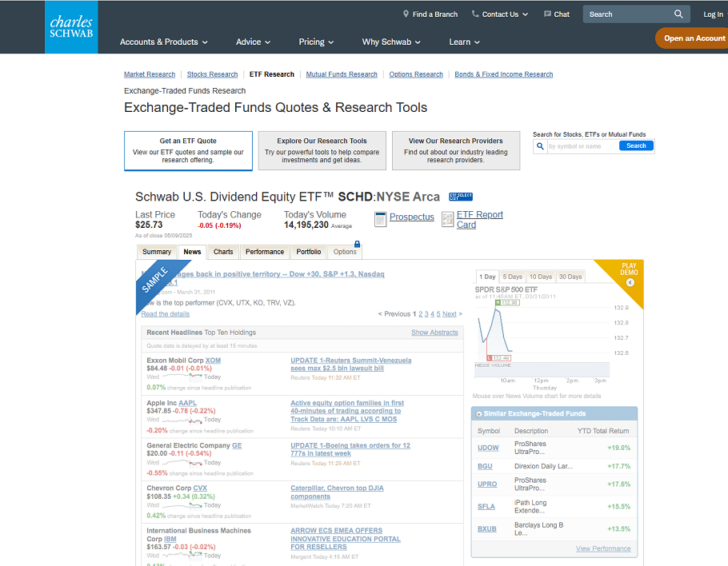Open Reuters Summit-Venezuela lawsuit headline

(351, 365)
